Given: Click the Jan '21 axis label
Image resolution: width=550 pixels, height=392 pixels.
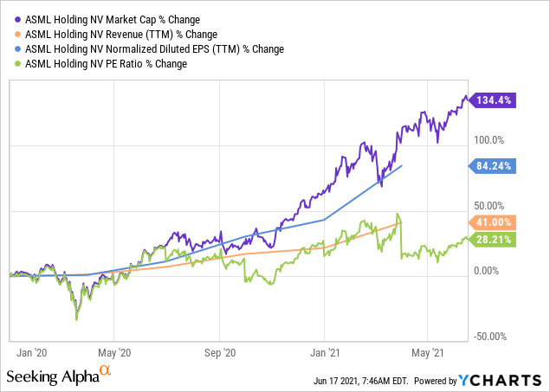Looking at the screenshot, I should (x=325, y=353).
